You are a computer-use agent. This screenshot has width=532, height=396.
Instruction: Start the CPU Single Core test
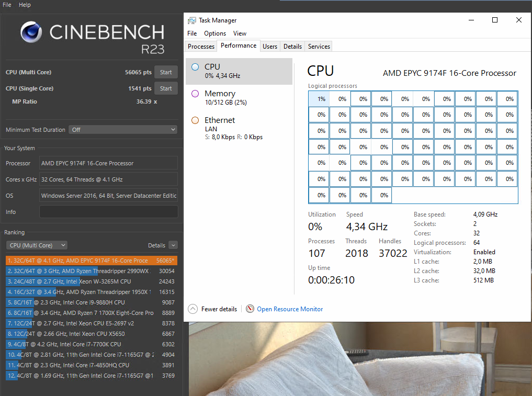pos(166,88)
